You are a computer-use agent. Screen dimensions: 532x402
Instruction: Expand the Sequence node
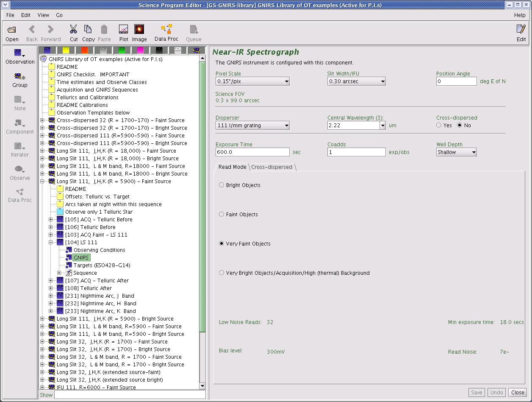tap(59, 273)
